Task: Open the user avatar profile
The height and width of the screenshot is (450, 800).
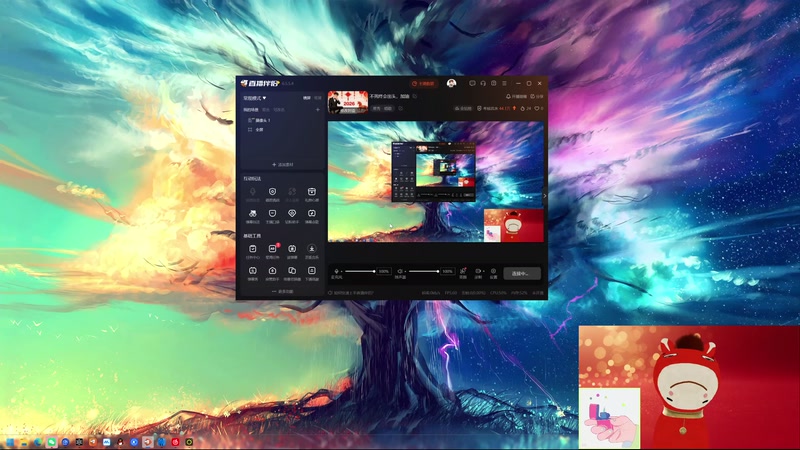Action: click(451, 83)
